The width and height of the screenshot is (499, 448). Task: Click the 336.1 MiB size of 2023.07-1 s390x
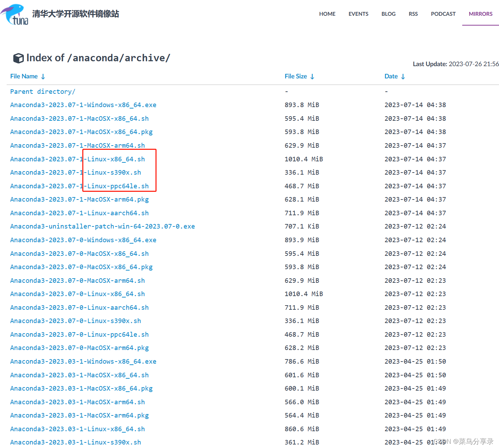pos(302,173)
